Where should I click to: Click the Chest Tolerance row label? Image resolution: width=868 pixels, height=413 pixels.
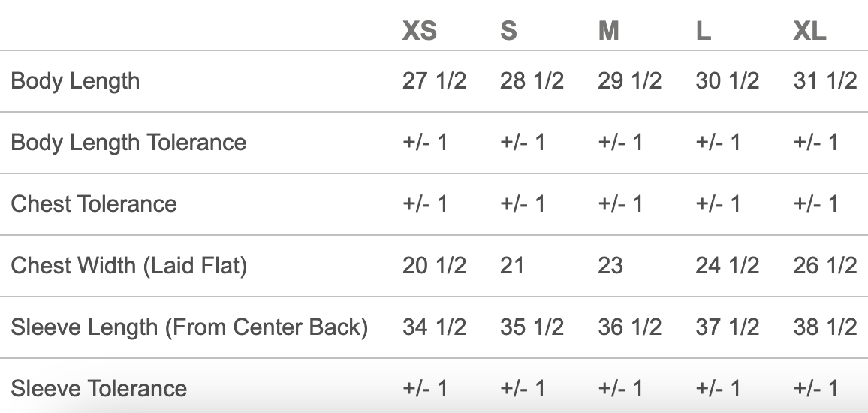94,204
